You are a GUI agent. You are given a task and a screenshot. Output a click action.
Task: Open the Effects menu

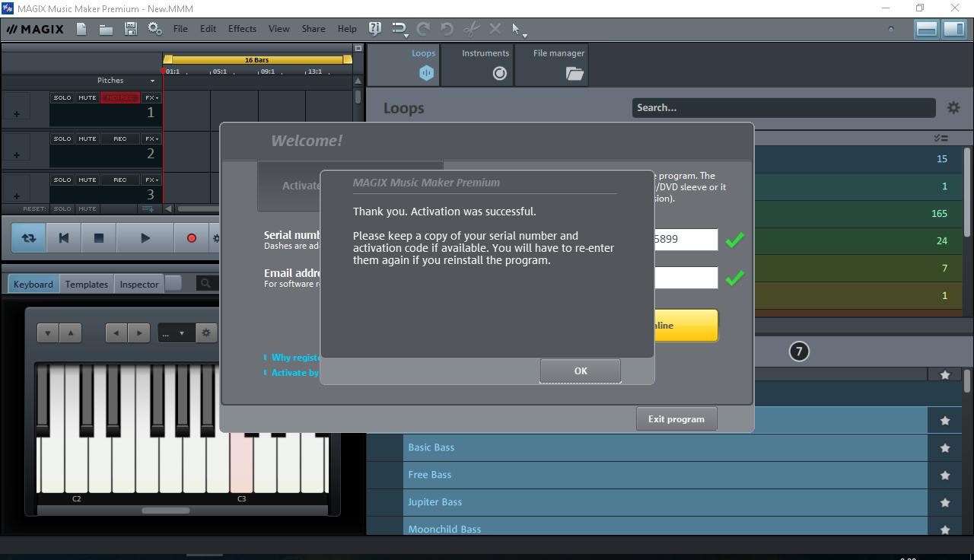[x=241, y=28]
